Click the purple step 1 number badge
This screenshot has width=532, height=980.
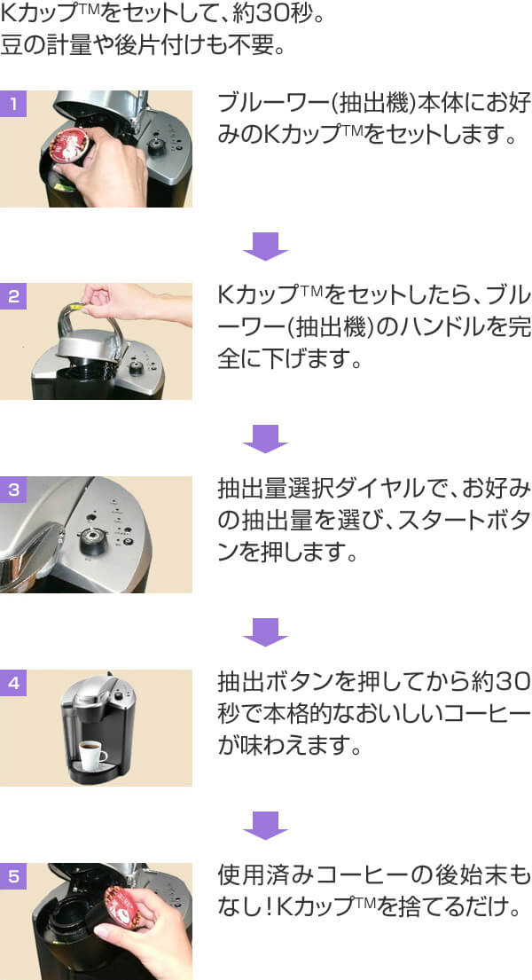pyautogui.click(x=13, y=104)
